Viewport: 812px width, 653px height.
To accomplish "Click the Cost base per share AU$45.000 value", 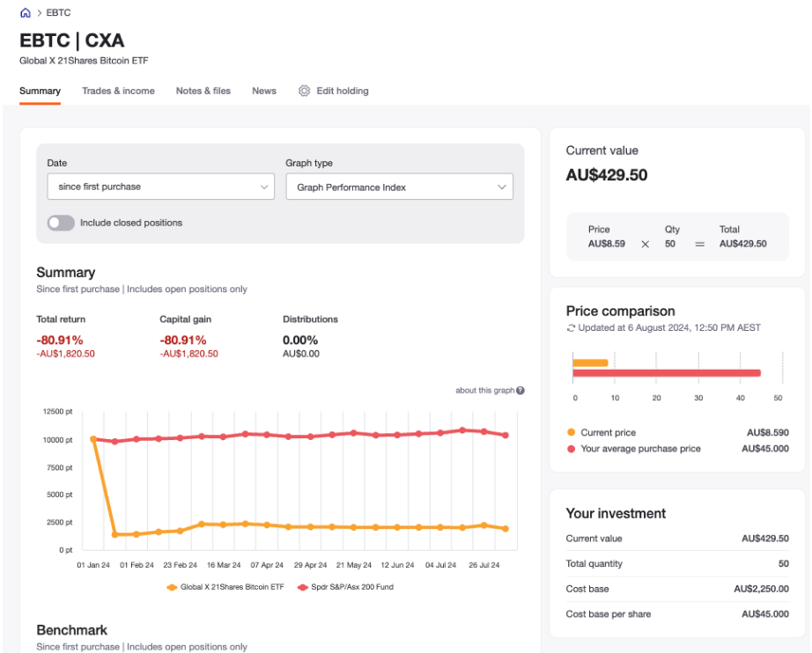I will (765, 614).
